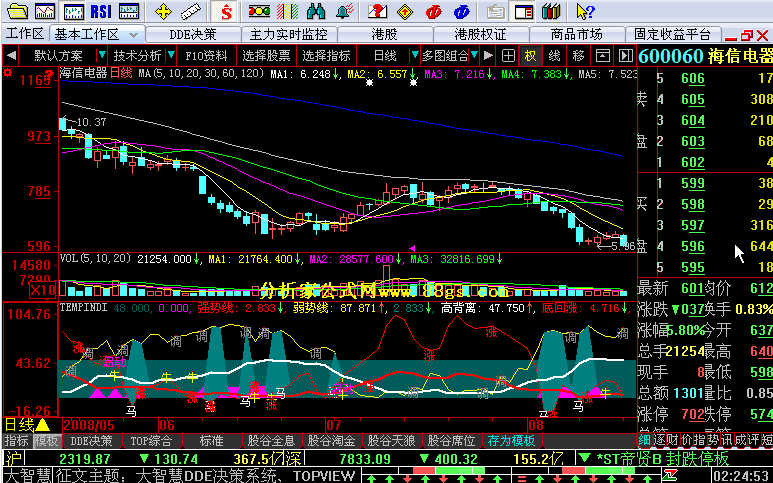Expand ticker news green triangle
This screenshot has height=483, width=773.
585,458
